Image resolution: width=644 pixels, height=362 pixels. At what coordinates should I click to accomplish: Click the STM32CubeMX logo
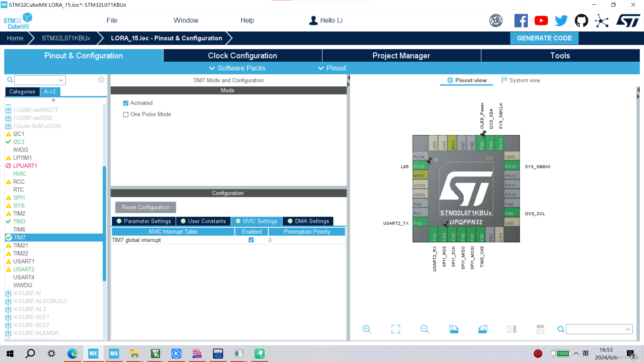(x=18, y=21)
